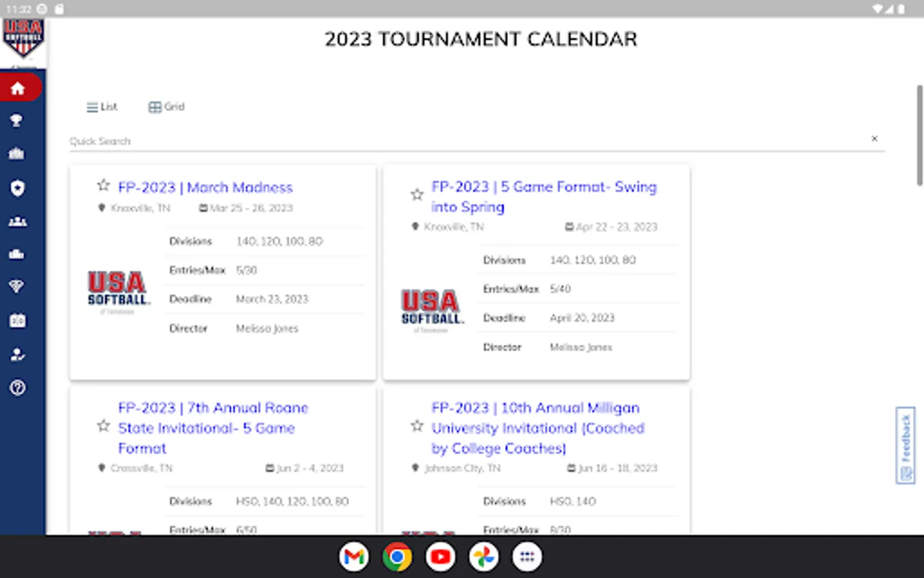Viewport: 924px width, 578px height.
Task: Star the 5 Game Format- Swing into Spring tournament
Action: [417, 194]
